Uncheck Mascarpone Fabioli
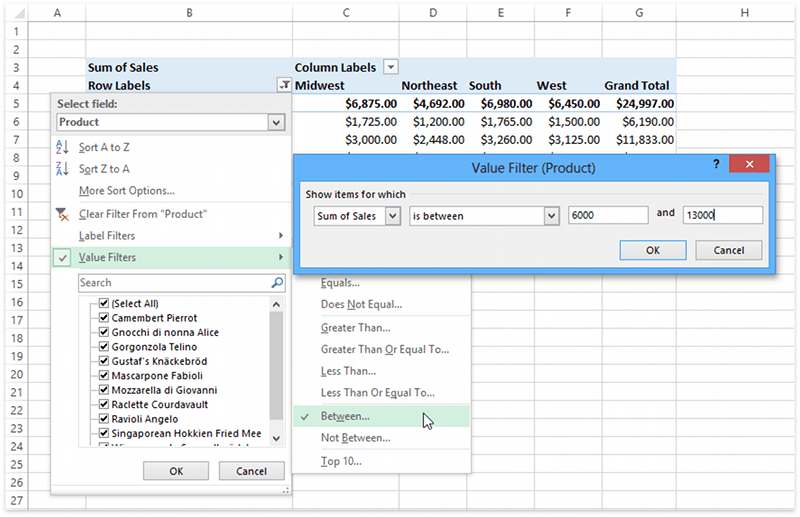 tap(104, 375)
